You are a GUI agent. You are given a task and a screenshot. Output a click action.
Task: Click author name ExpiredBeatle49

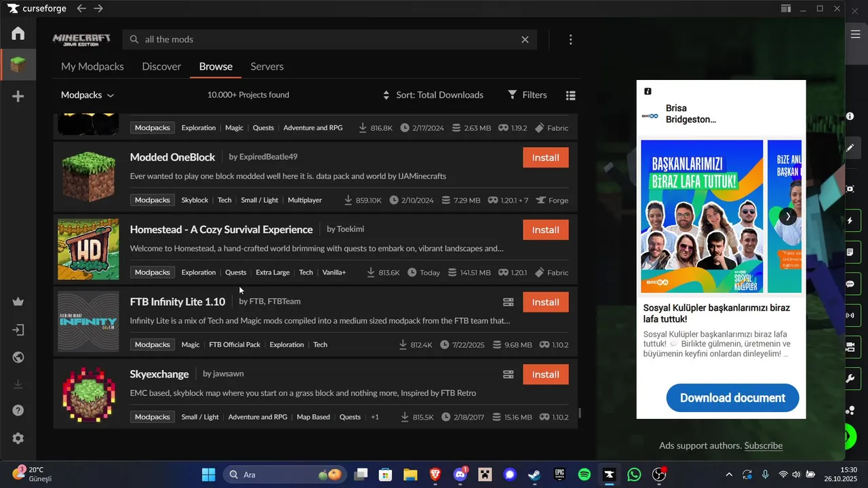click(268, 157)
